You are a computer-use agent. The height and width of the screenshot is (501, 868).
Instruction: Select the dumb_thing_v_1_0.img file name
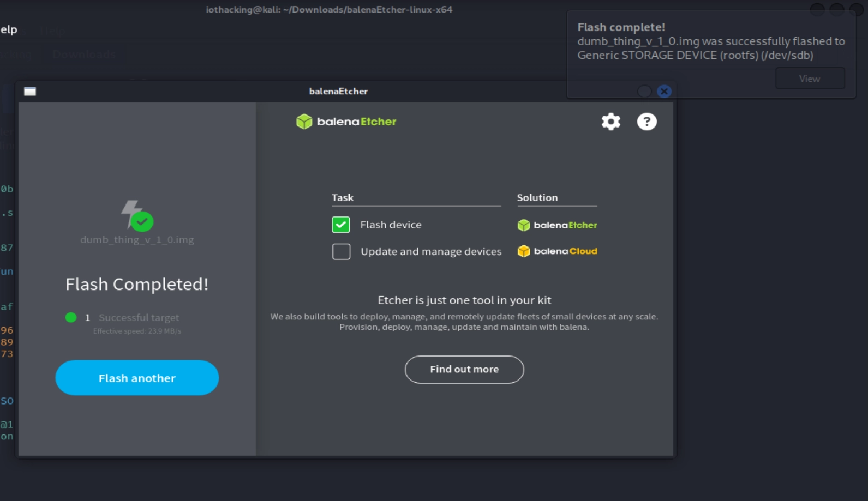point(137,239)
